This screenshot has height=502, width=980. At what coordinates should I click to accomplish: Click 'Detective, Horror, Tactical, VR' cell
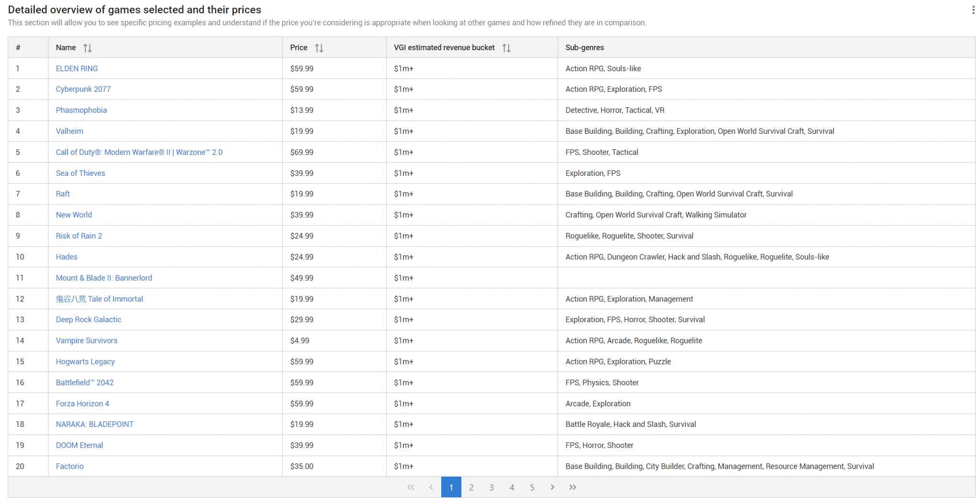pos(767,110)
